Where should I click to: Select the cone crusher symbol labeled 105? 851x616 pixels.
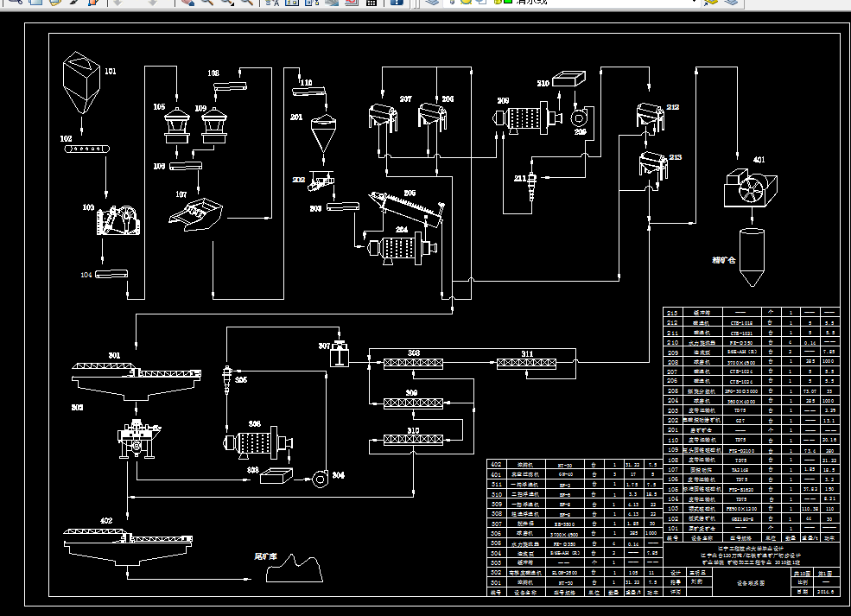[x=177, y=125]
